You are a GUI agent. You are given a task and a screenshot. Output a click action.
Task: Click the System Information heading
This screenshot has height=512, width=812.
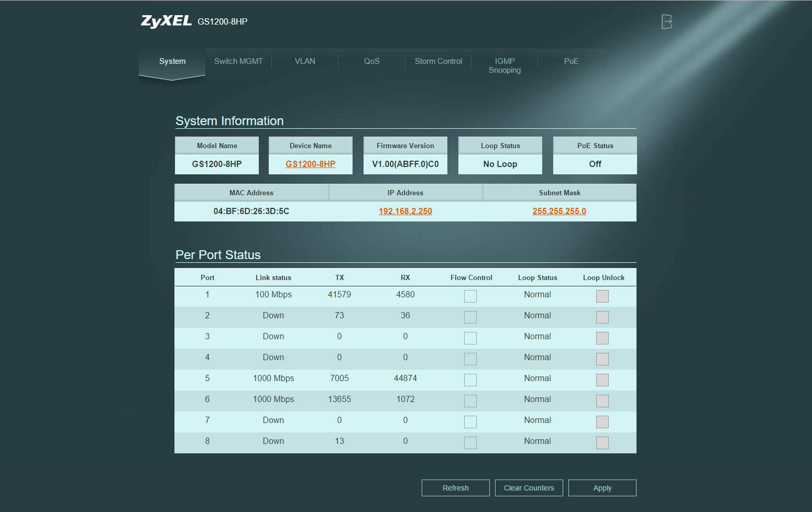(229, 121)
